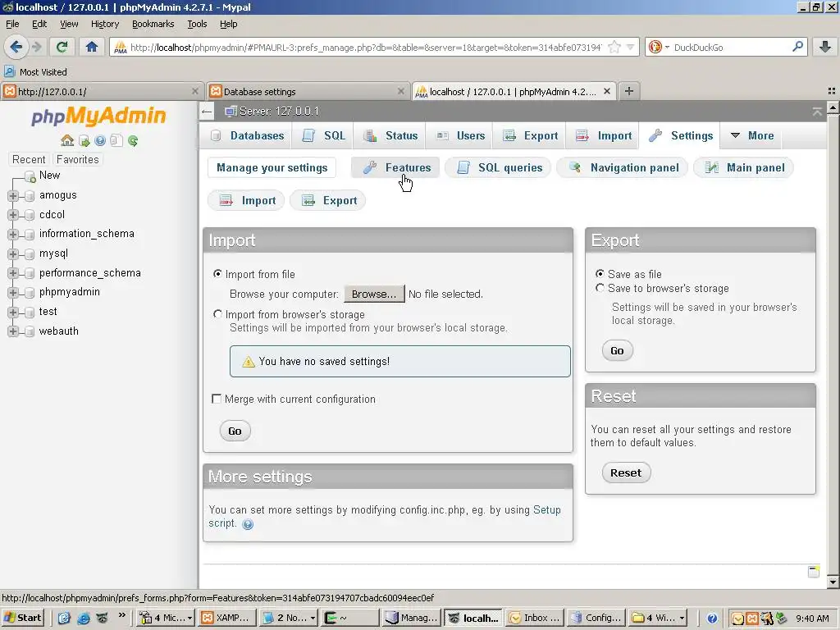
Task: Click Windows Start button
Action: (23, 618)
